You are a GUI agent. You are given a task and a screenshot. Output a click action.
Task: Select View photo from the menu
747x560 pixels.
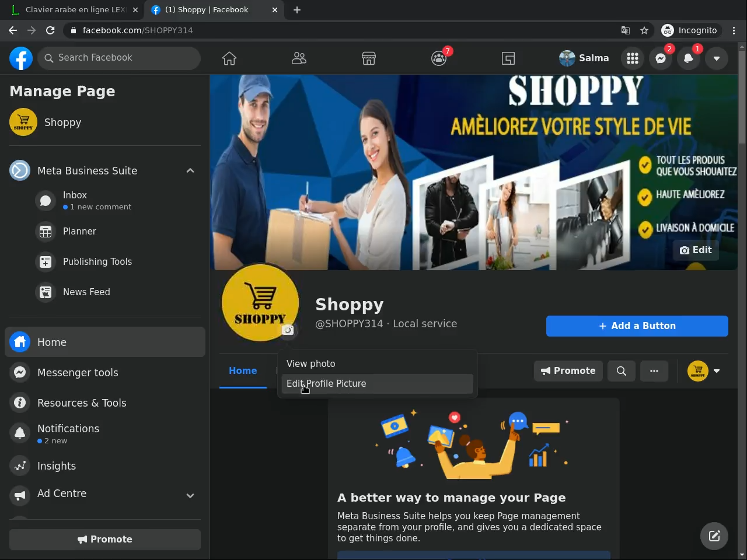coord(377,363)
